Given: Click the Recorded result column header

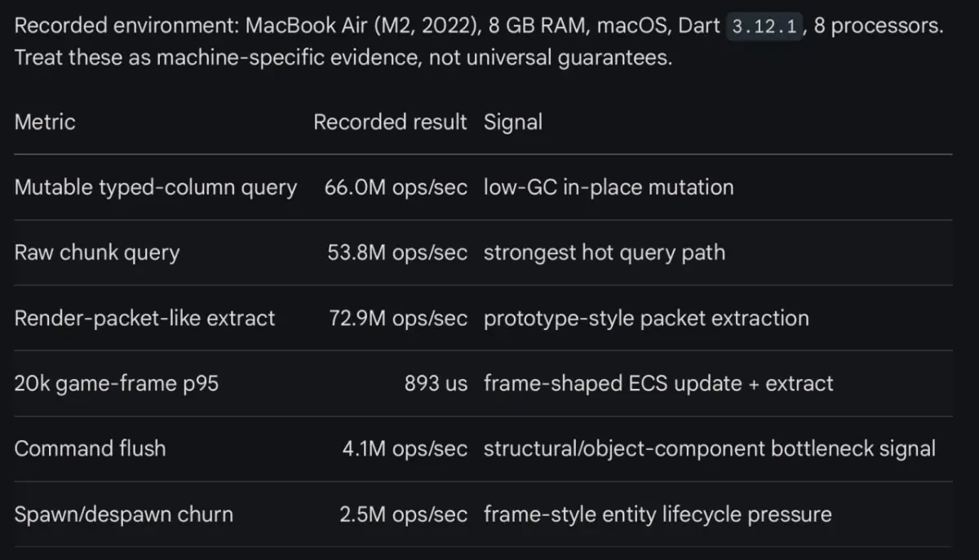Looking at the screenshot, I should (x=390, y=122).
